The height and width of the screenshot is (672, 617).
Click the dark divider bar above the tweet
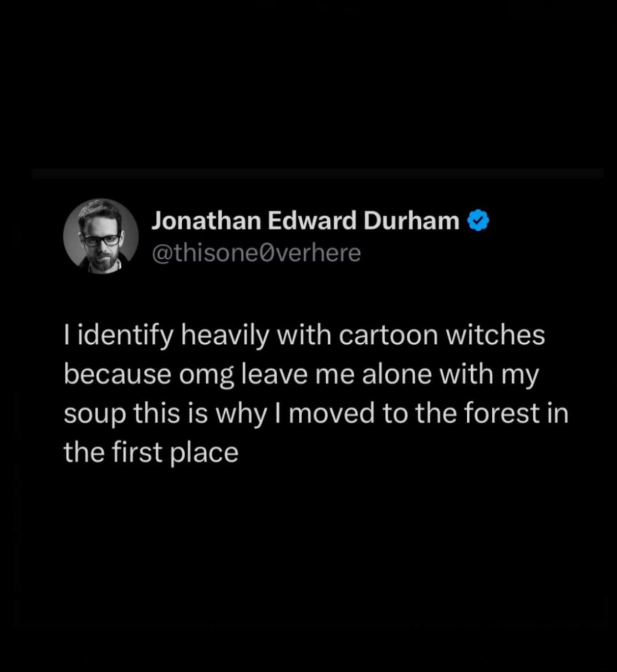317,174
